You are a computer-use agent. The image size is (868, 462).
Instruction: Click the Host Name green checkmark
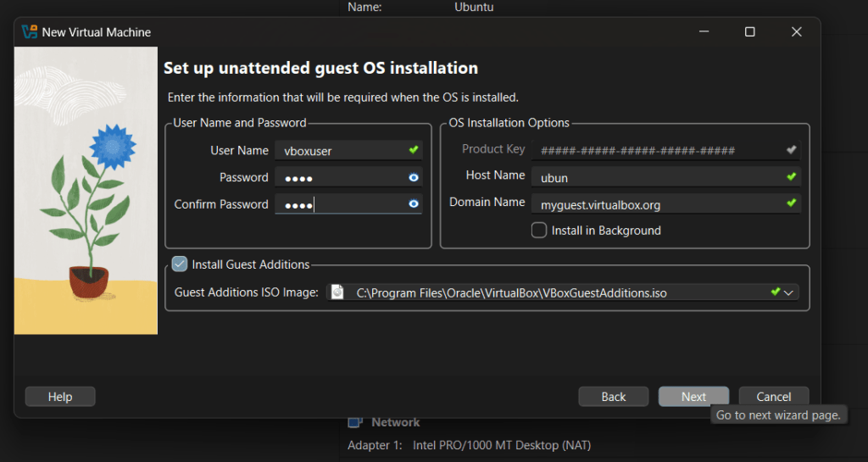(791, 176)
